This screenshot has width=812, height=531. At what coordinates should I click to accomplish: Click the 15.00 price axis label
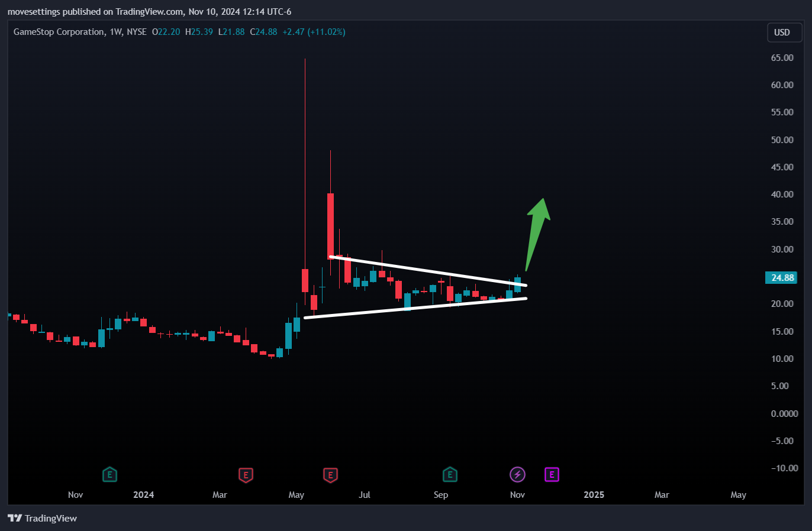(x=782, y=331)
